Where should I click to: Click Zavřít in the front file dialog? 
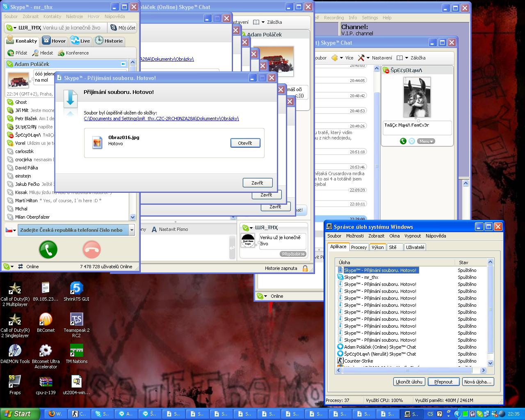pos(257,183)
